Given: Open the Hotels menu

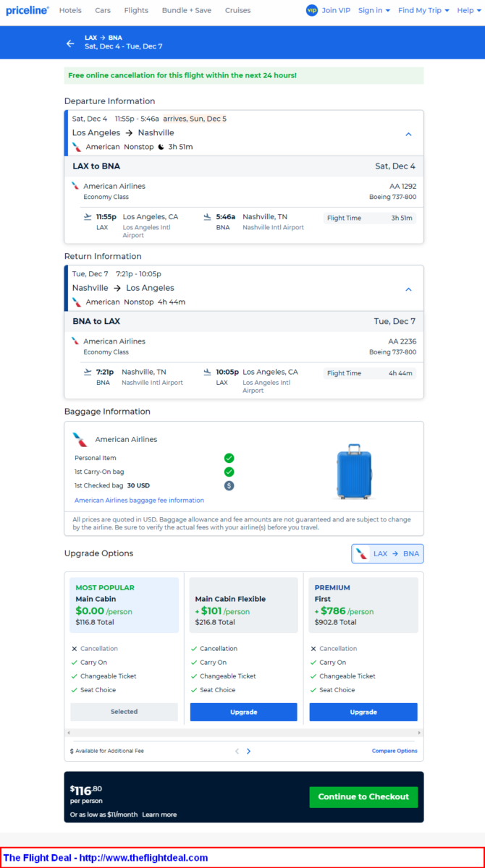Looking at the screenshot, I should (70, 10).
